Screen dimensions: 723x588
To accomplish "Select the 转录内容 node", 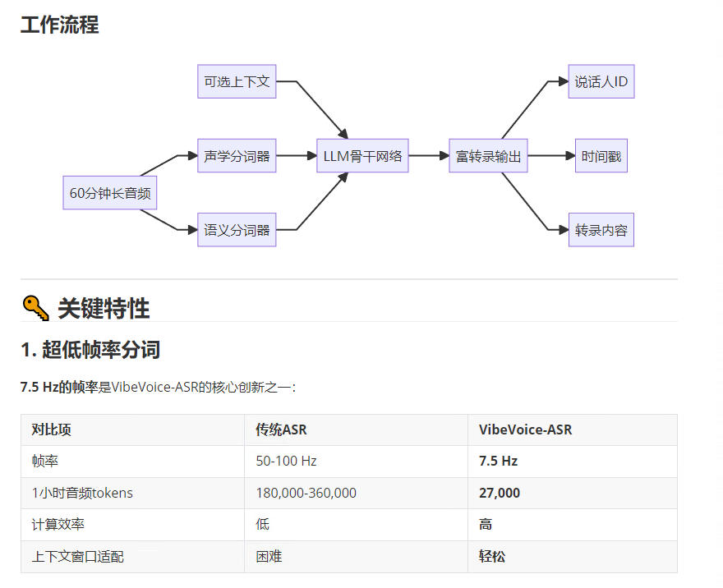I will 601,230.
